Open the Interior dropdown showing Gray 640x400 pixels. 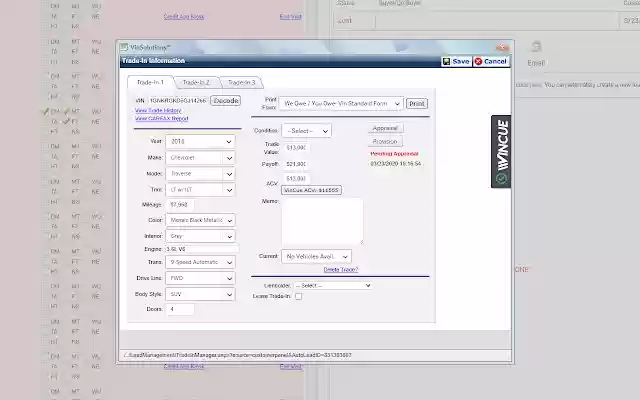(200, 236)
